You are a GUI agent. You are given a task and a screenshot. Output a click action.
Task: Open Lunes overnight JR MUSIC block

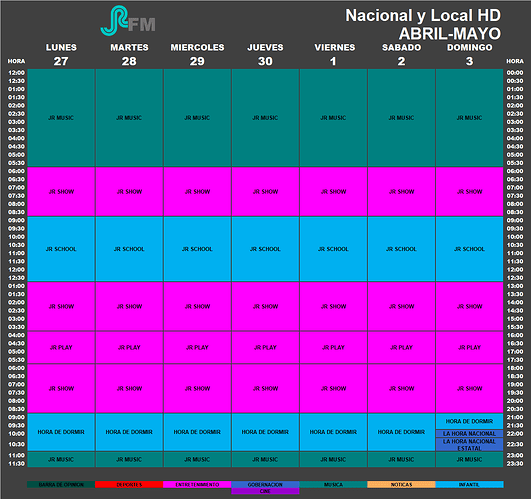point(61,118)
